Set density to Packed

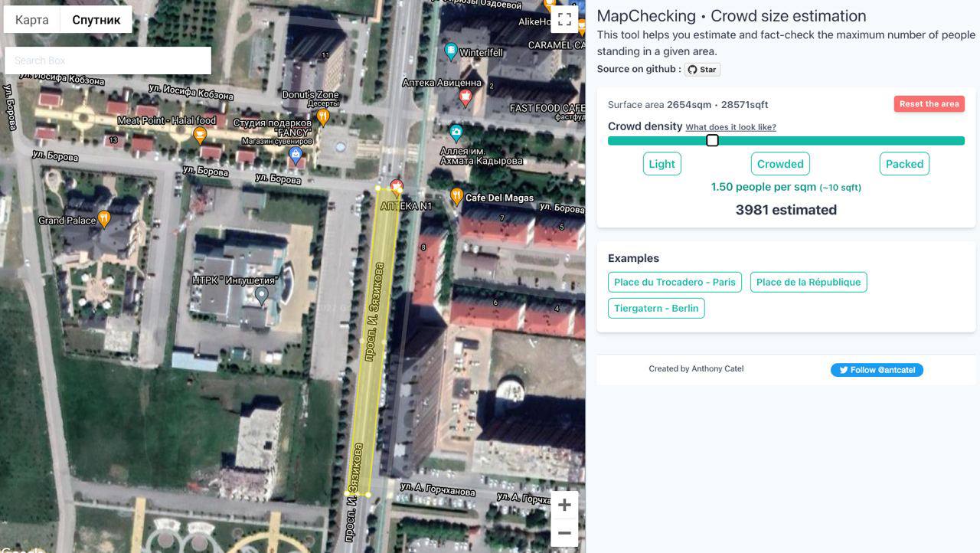coord(904,164)
